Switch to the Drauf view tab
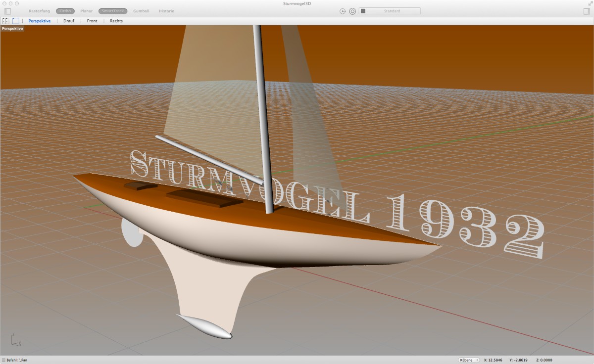 click(69, 21)
